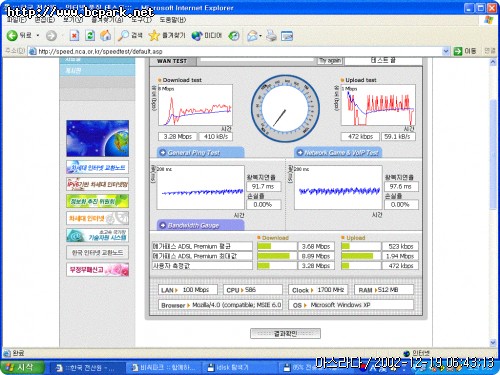Open the Favorites (즐겨찾기) menu
This screenshot has width=500, height=375.
coord(107,20)
